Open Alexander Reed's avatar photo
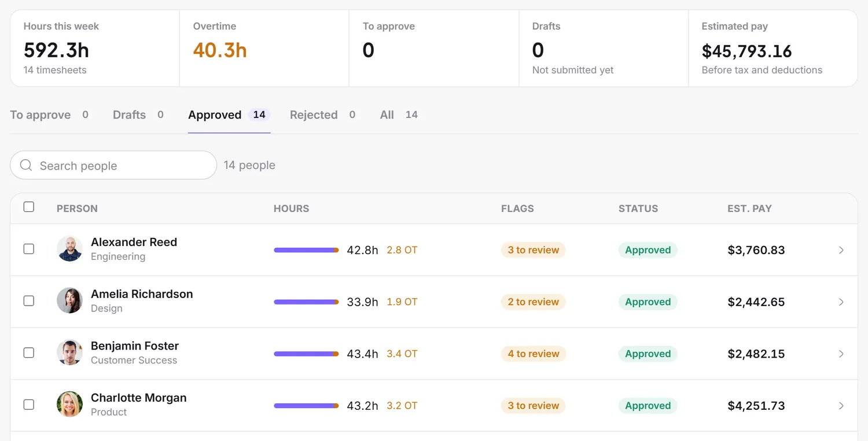Viewport: 868px width, 441px height. tap(69, 249)
